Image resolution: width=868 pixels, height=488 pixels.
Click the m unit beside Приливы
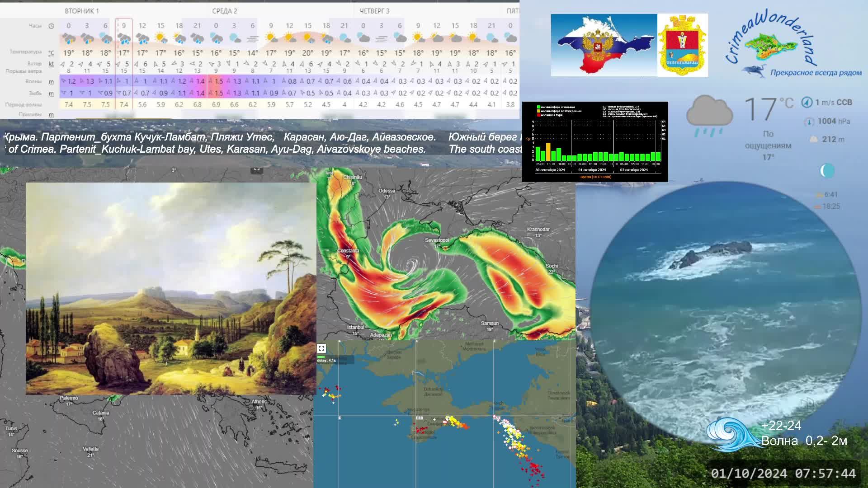pos(51,115)
